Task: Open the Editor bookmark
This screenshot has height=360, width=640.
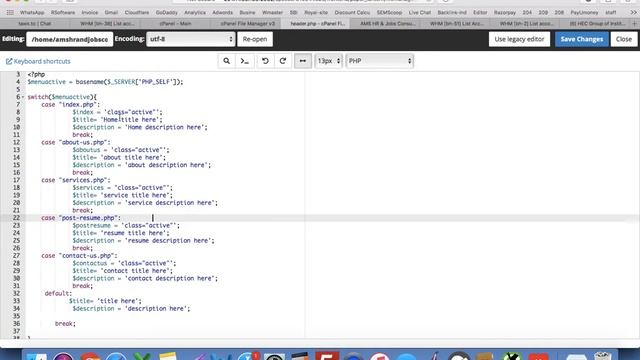Action: click(480, 13)
